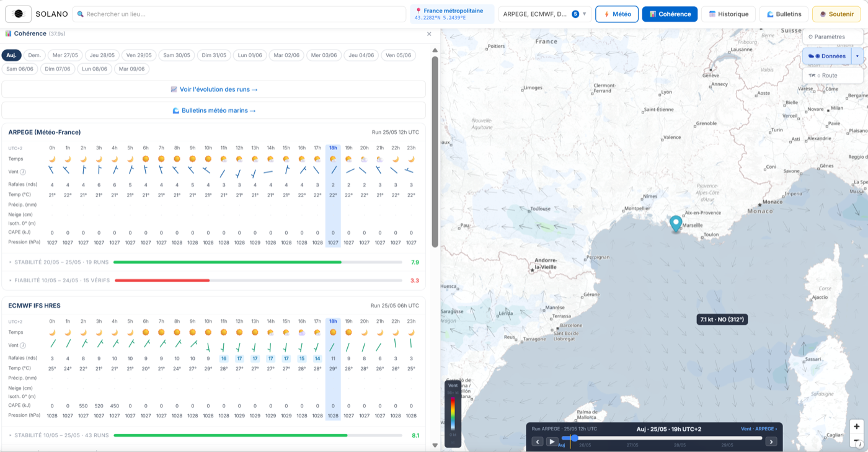Click the timeline slider handle
Image resolution: width=868 pixels, height=452 pixels.
point(574,438)
